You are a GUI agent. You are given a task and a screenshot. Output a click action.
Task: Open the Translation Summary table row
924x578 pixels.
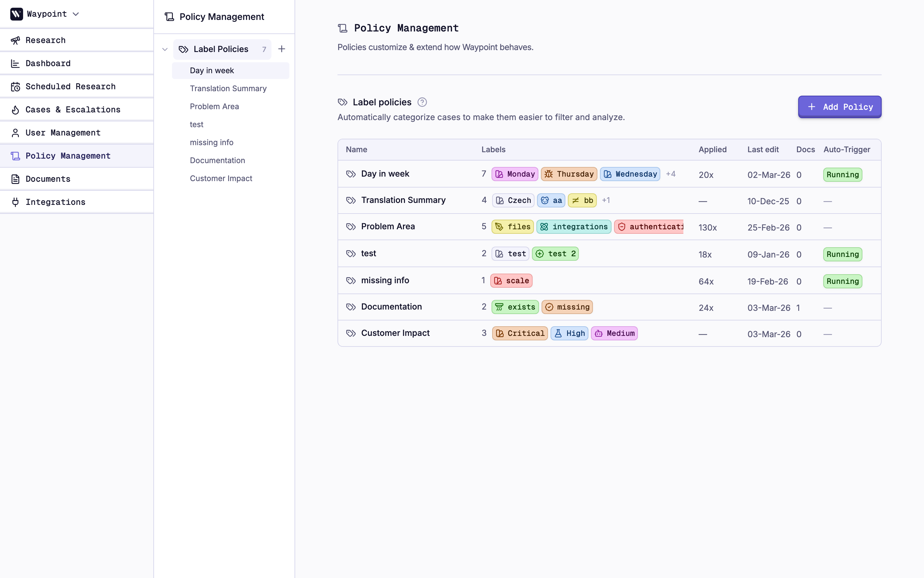pyautogui.click(x=609, y=200)
